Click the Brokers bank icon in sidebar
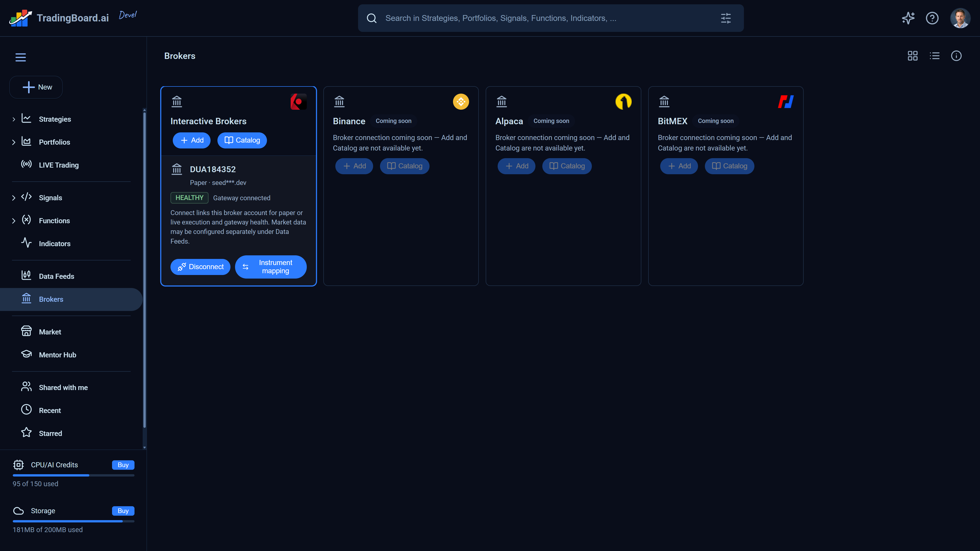The width and height of the screenshot is (980, 551). coord(26,298)
